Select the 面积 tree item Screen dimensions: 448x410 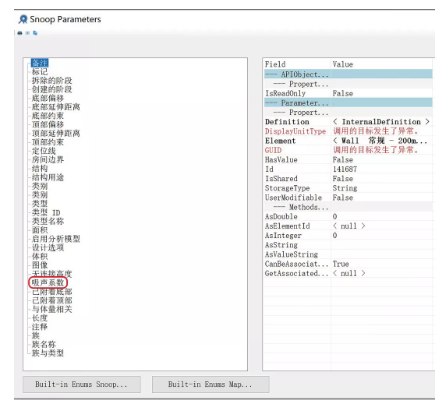[x=40, y=230]
